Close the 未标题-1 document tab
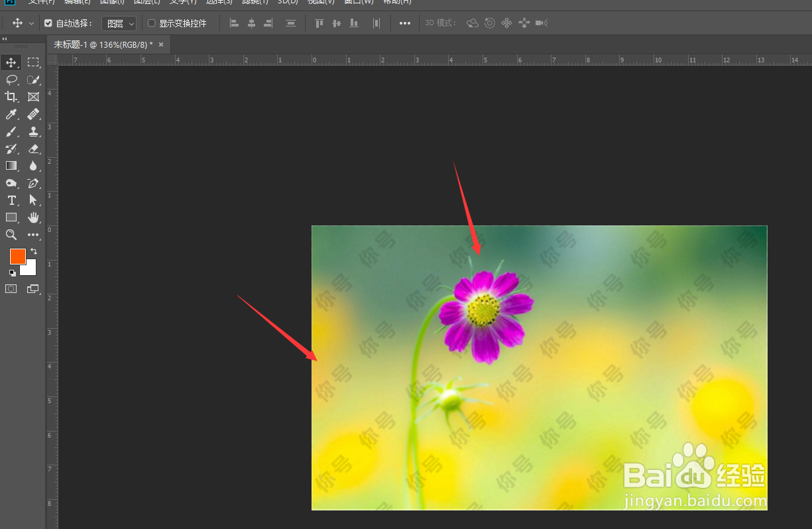 coord(161,44)
